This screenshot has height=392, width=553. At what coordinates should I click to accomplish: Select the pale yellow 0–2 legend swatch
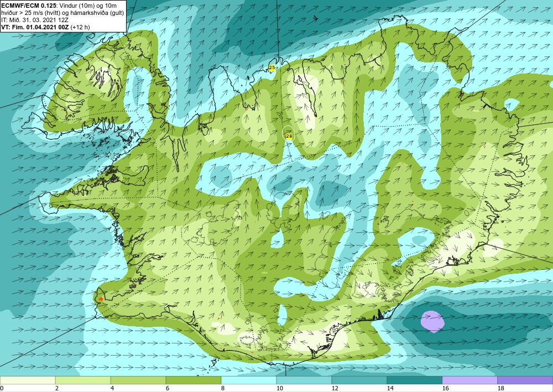tap(28, 380)
